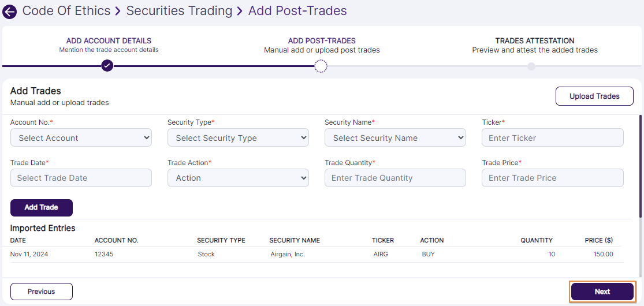Click the Next button
The height and width of the screenshot is (306, 644).
click(x=602, y=292)
